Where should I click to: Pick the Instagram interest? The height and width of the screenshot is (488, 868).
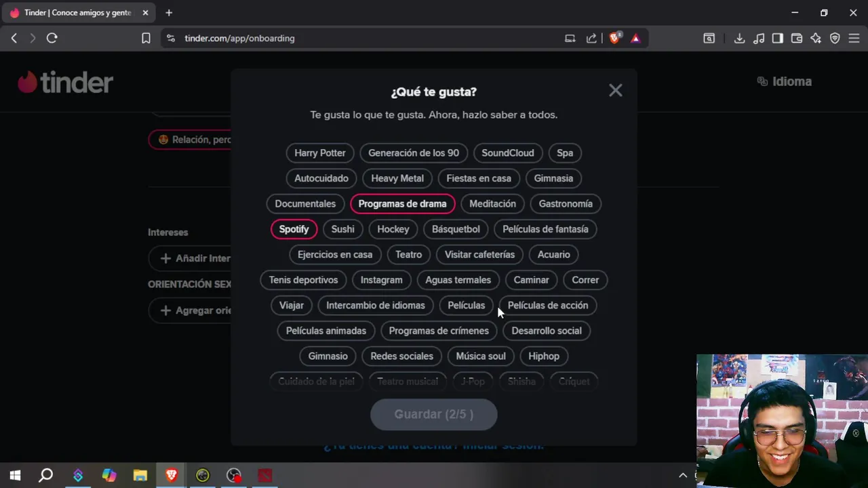381,280
